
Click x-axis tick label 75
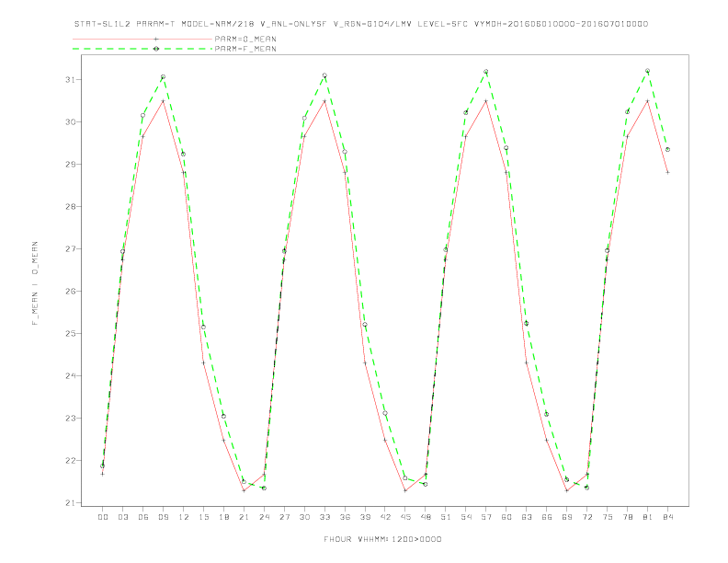click(608, 517)
